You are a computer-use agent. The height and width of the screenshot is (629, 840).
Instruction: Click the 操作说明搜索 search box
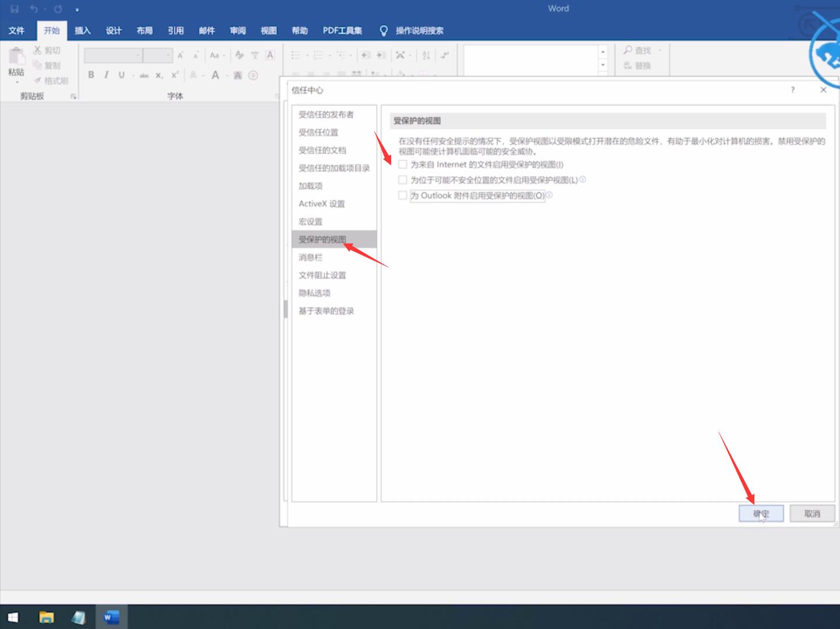(x=419, y=30)
